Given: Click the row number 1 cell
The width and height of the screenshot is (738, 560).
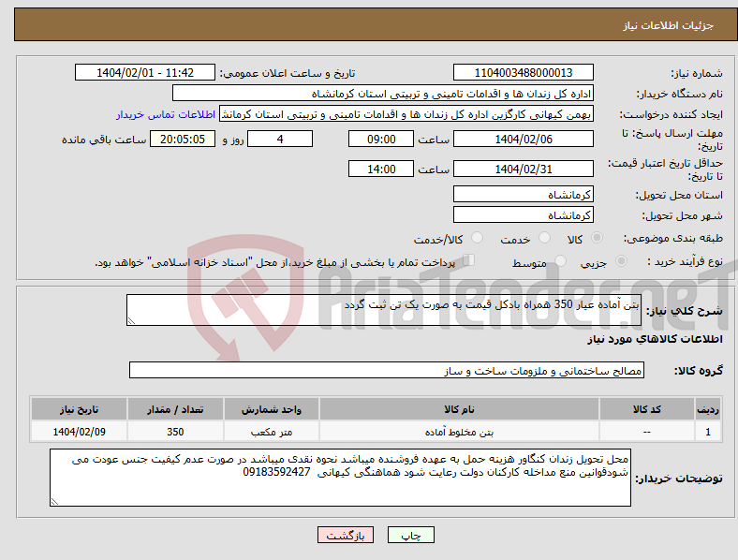Looking at the screenshot, I should (x=708, y=432).
